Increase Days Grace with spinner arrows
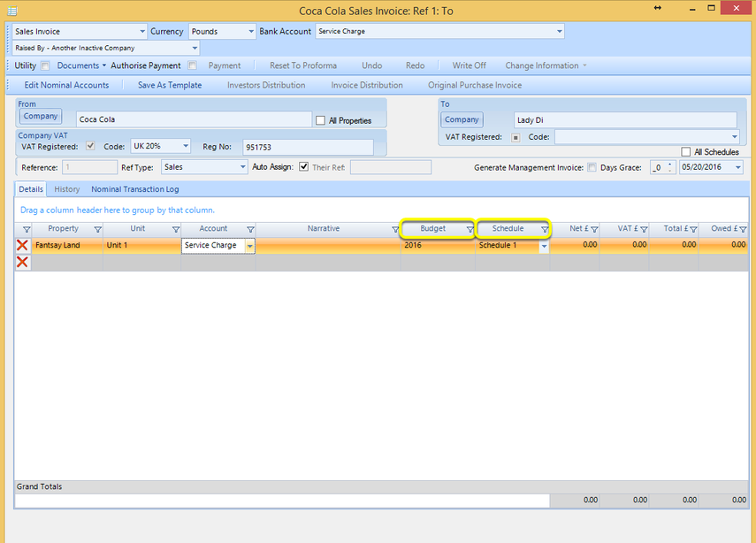 tap(669, 164)
